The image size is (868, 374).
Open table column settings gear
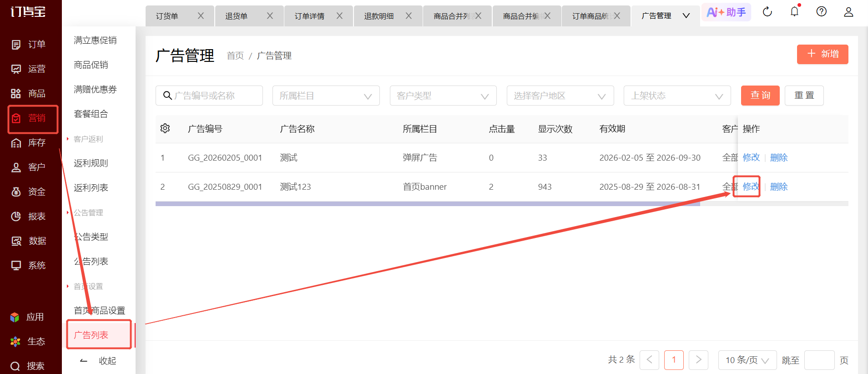[165, 128]
